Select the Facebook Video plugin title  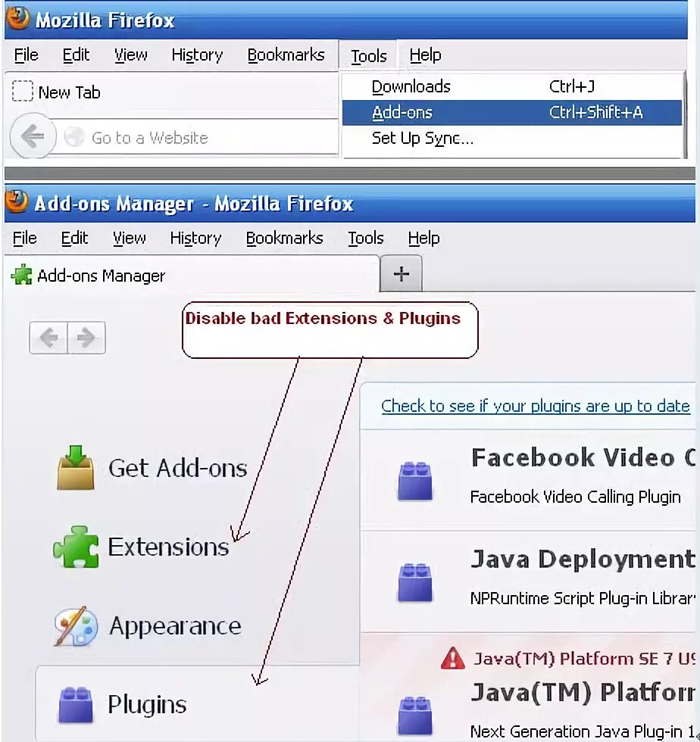click(583, 457)
